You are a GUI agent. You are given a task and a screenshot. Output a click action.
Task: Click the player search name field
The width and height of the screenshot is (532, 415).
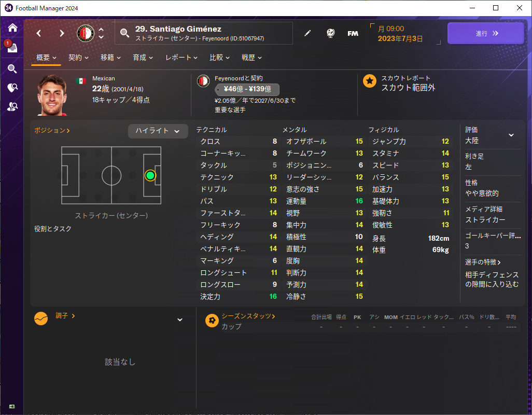click(204, 33)
